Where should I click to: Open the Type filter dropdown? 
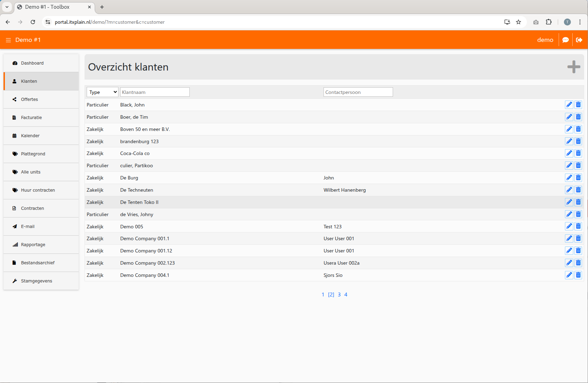coord(102,92)
